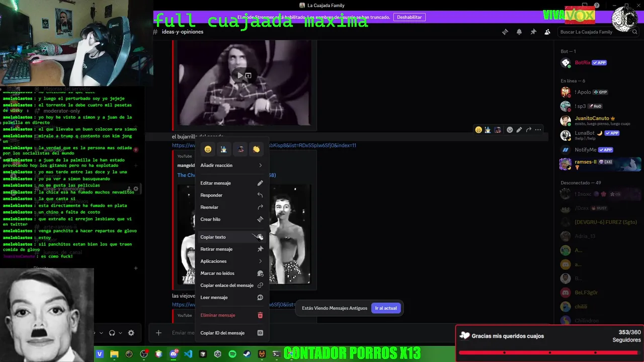The image size is (644, 362).
Task: Choose Editar mensaje from context menu
Action: pos(231,183)
